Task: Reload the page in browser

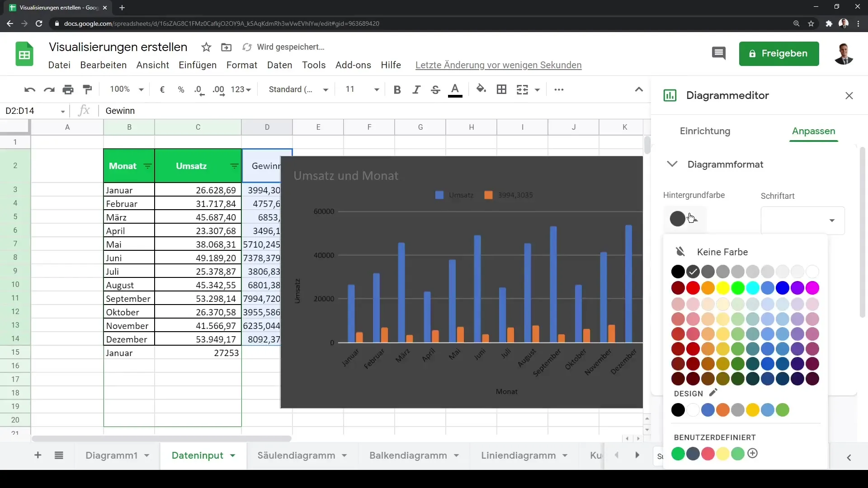Action: [x=39, y=23]
